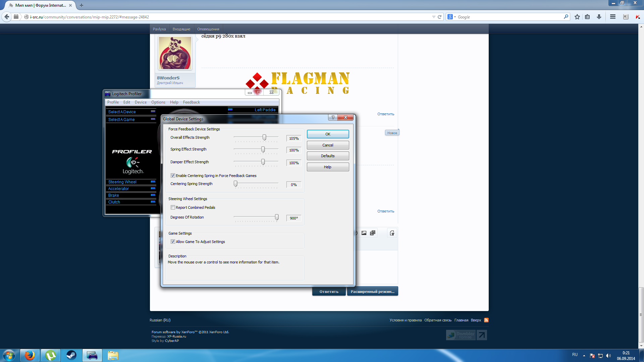
Task: Click the bookmark star icon
Action: coord(577,17)
